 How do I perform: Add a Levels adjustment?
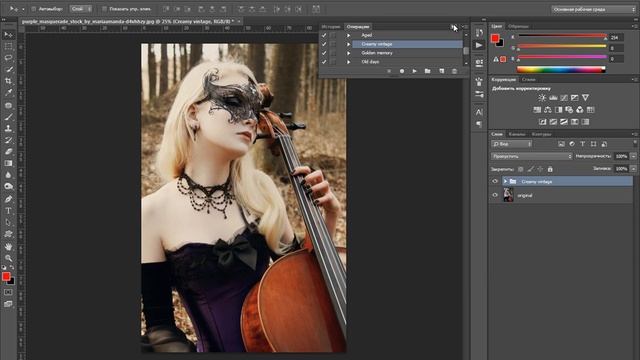(x=553, y=98)
